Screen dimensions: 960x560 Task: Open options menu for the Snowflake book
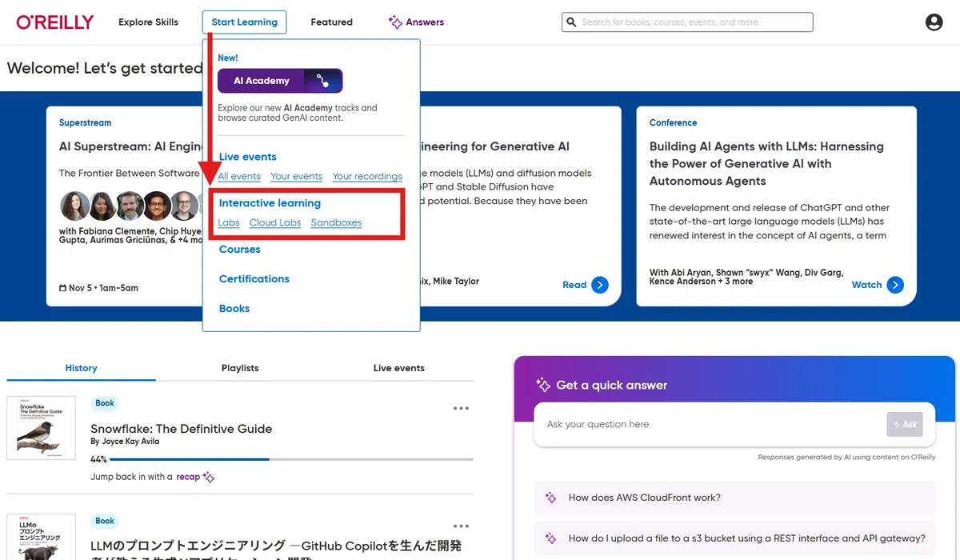(x=461, y=408)
